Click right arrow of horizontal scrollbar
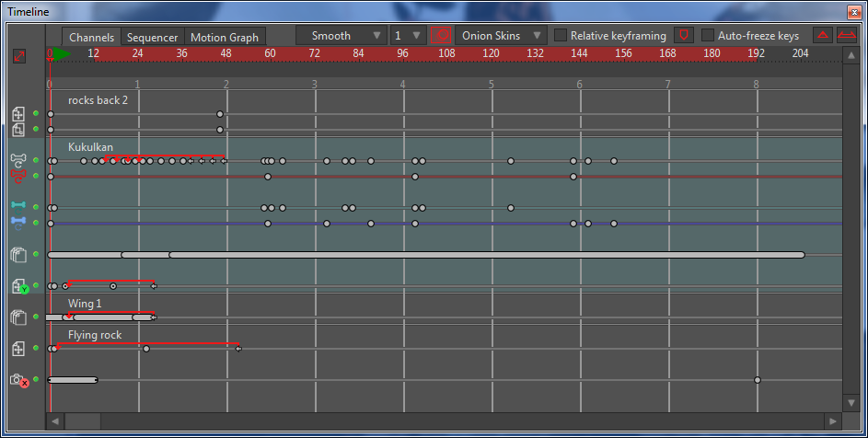The width and height of the screenshot is (868, 438). coord(833,421)
